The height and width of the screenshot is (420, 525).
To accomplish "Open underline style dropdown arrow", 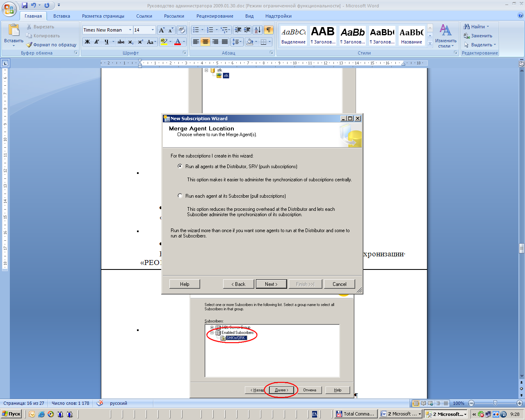I will 113,42.
